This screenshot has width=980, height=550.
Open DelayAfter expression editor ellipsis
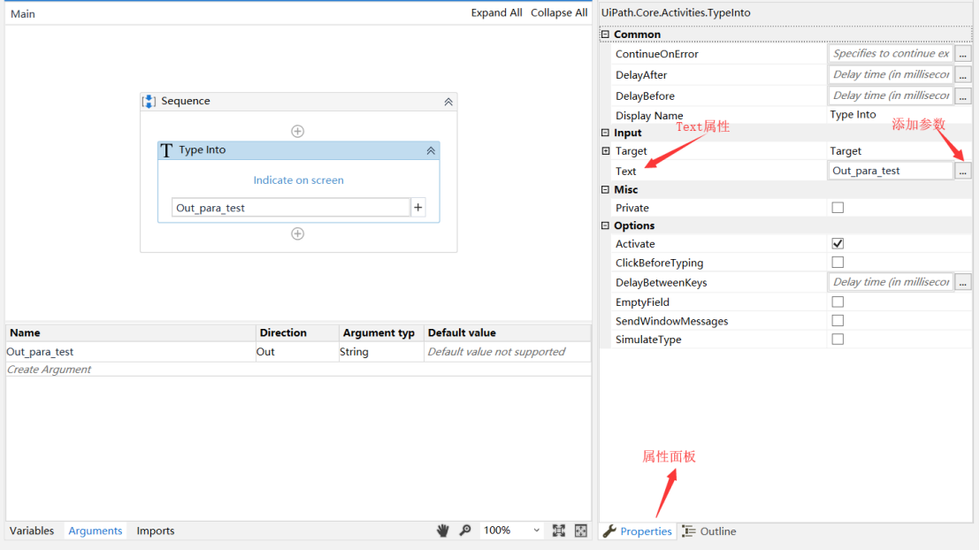click(x=963, y=75)
